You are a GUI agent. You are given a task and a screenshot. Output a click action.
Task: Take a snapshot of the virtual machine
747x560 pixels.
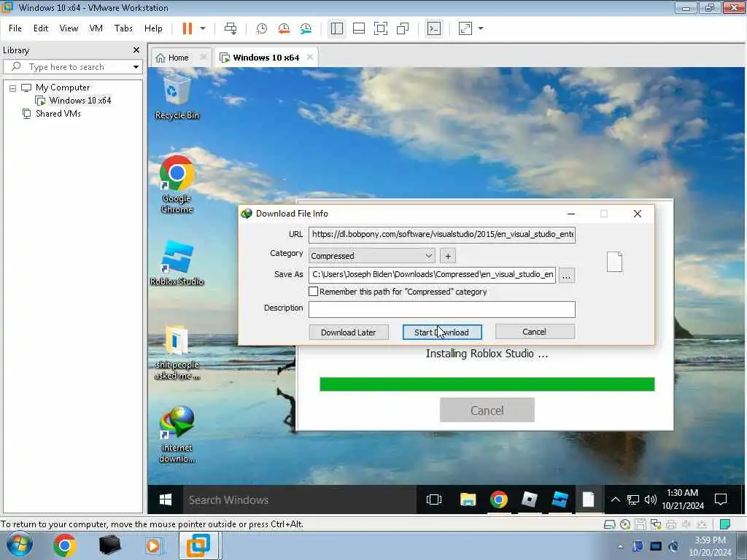point(262,28)
